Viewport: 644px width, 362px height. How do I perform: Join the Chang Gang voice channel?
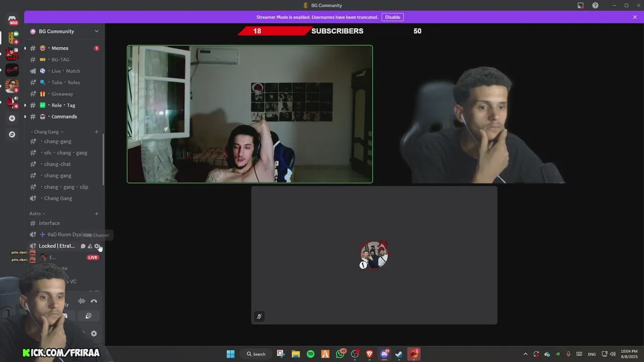[64, 199]
